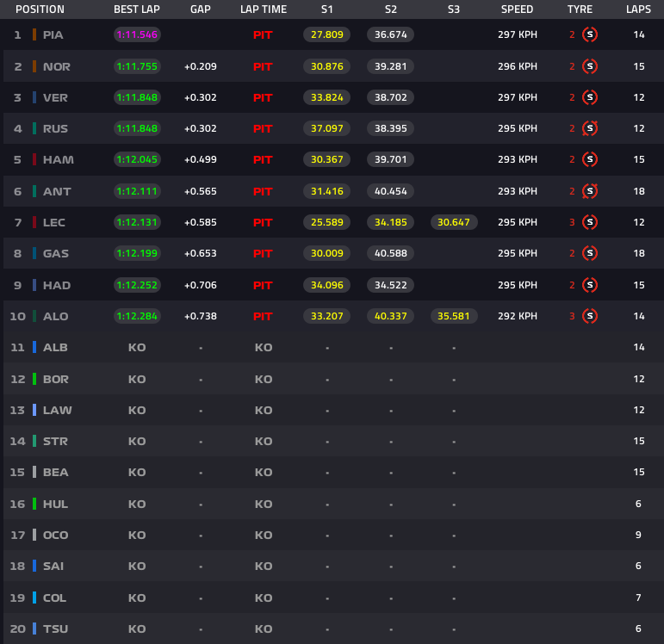Select the ALB driver row name
664x644 pixels.
55,347
